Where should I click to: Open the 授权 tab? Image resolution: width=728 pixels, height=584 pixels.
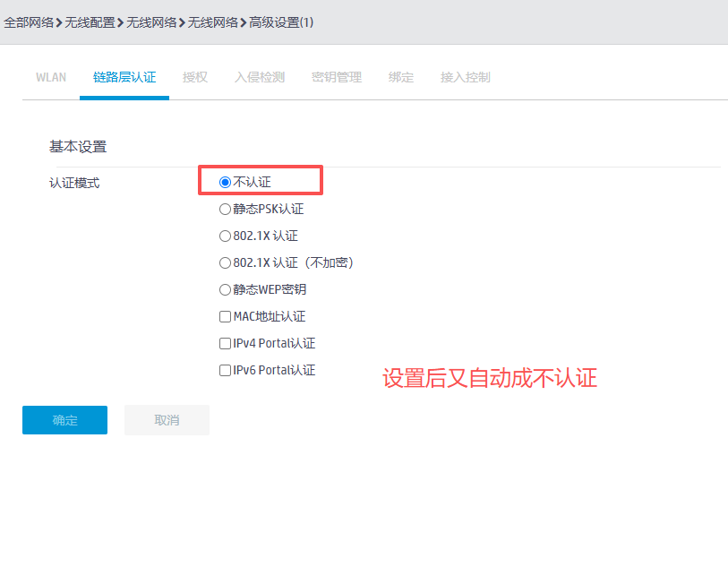coord(195,77)
